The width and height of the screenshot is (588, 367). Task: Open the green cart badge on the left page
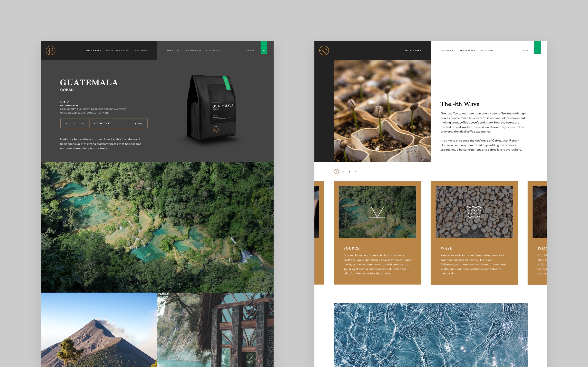tap(264, 47)
